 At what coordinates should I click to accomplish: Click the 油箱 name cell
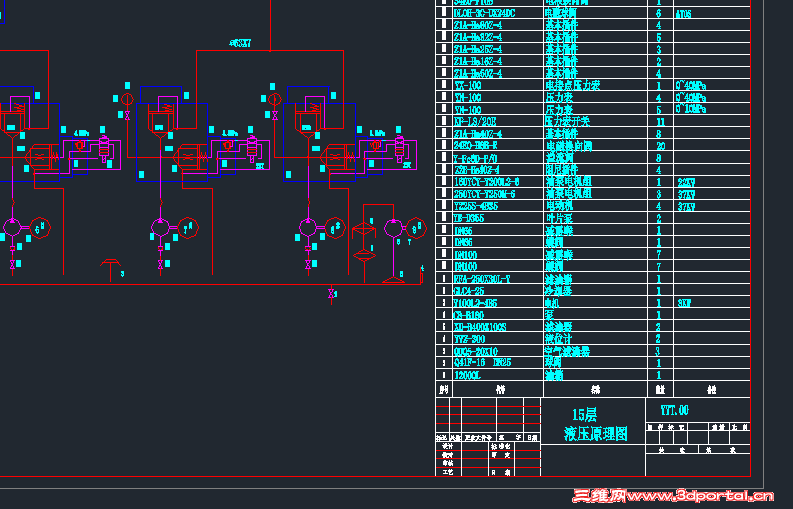555,375
